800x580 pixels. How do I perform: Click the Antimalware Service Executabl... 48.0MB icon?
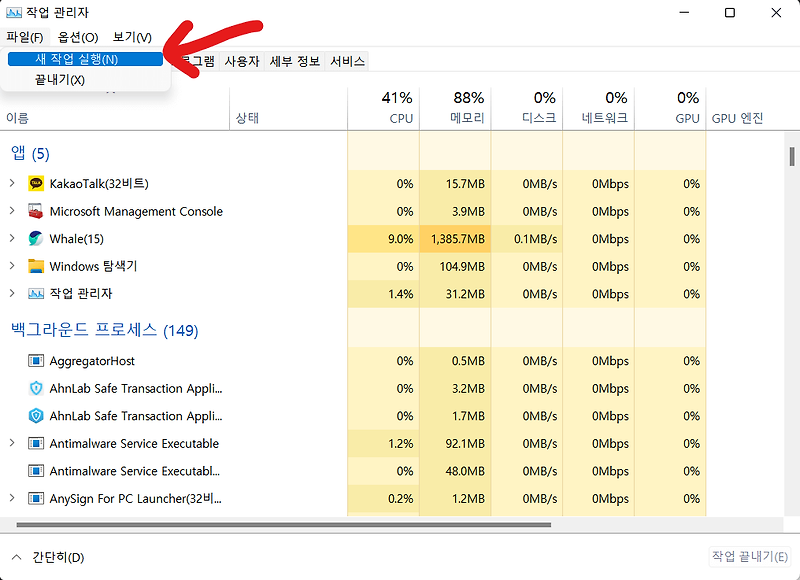[36, 471]
